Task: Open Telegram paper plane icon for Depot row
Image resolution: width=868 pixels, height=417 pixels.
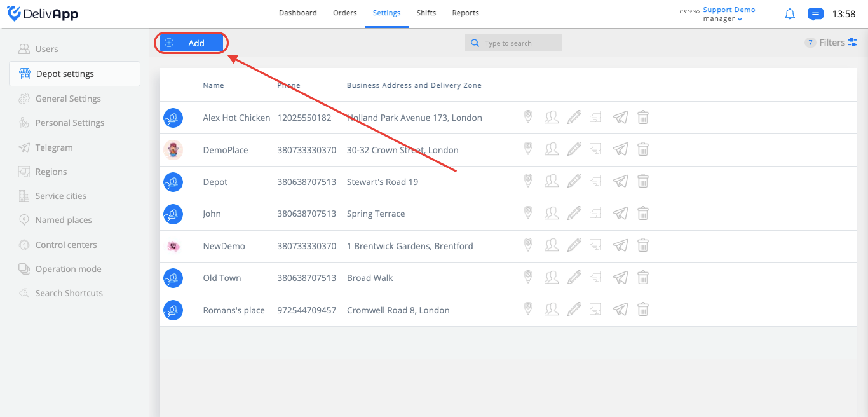Action: click(620, 181)
